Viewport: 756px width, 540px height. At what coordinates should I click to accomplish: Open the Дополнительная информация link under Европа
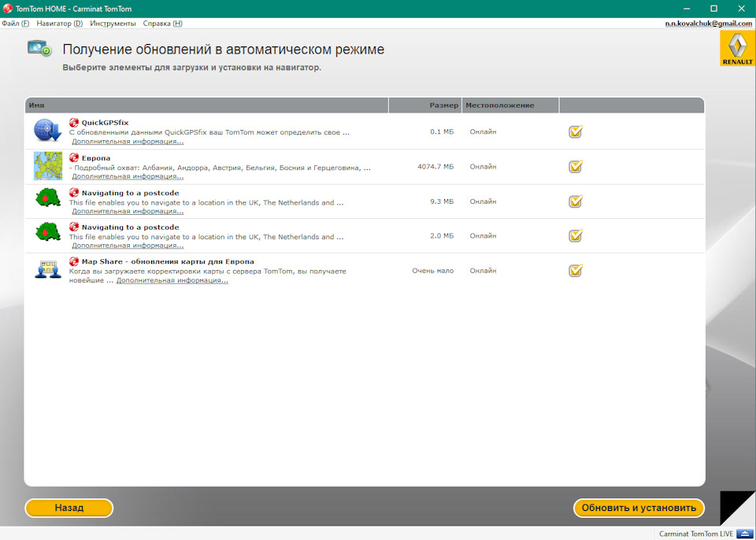pos(128,176)
